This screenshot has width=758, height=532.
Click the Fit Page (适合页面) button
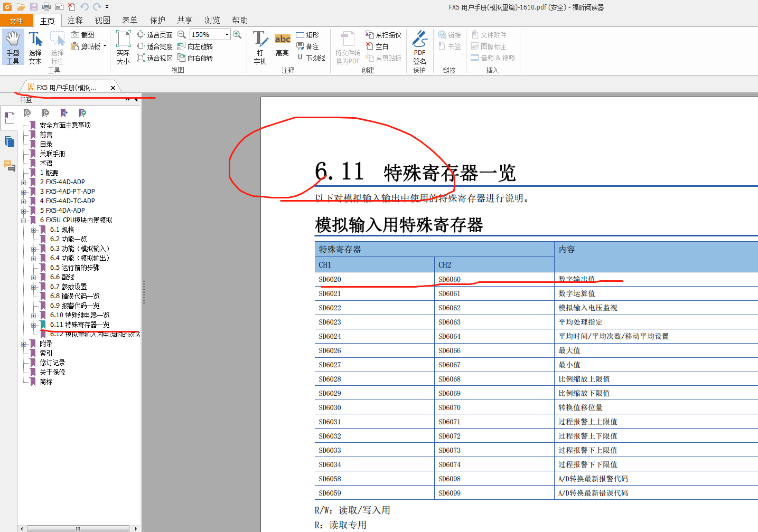[155, 35]
